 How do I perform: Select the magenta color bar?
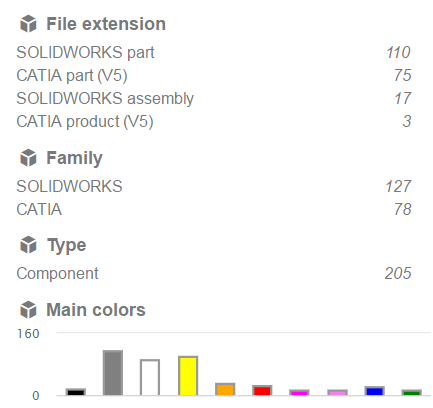pyautogui.click(x=299, y=392)
